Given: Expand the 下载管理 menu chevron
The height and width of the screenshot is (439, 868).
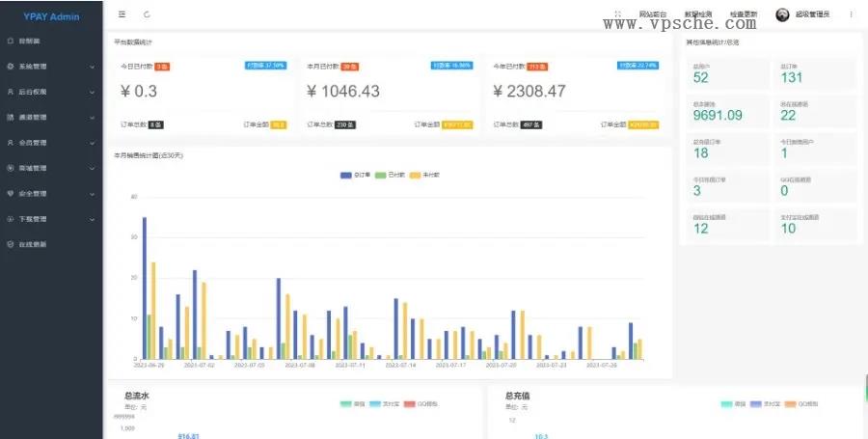Looking at the screenshot, I should tap(92, 219).
